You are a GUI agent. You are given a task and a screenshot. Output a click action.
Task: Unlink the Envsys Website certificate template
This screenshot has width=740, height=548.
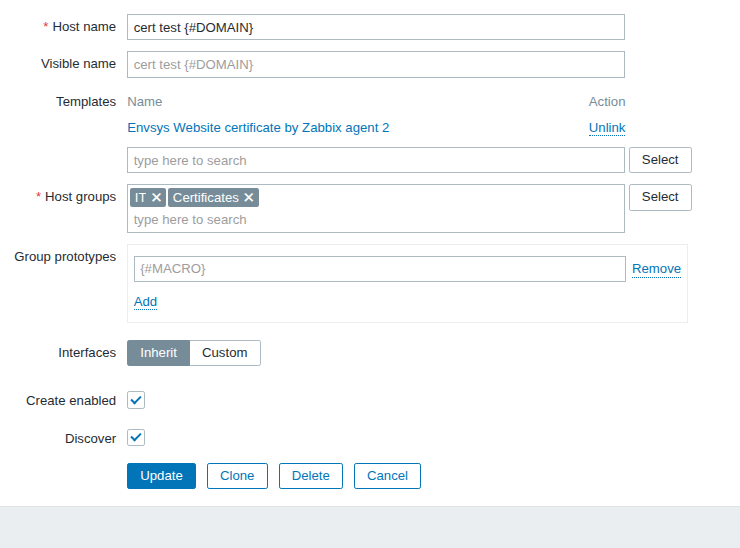(606, 128)
